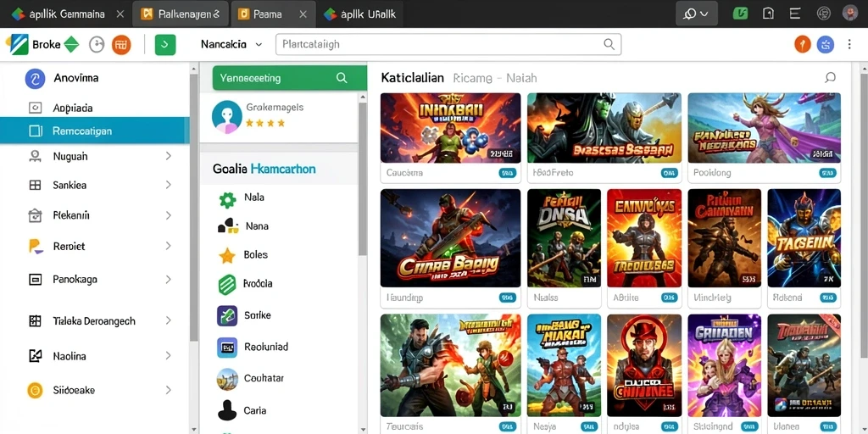This screenshot has height=434, width=868.
Task: Click the blue badge on the Caucama card
Action: (507, 173)
